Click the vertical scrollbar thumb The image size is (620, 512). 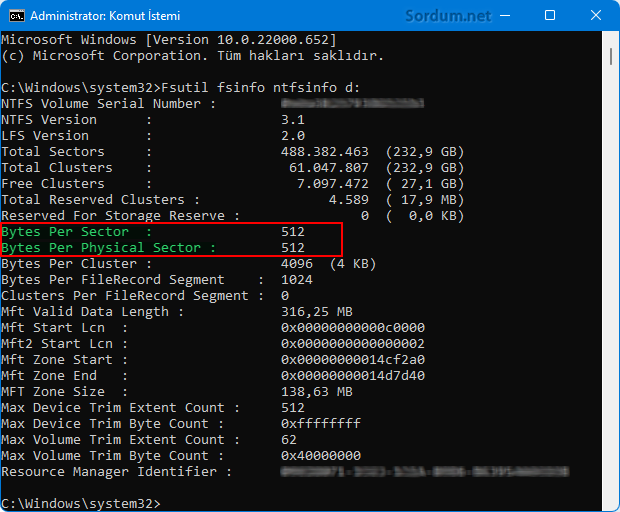pyautogui.click(x=611, y=56)
